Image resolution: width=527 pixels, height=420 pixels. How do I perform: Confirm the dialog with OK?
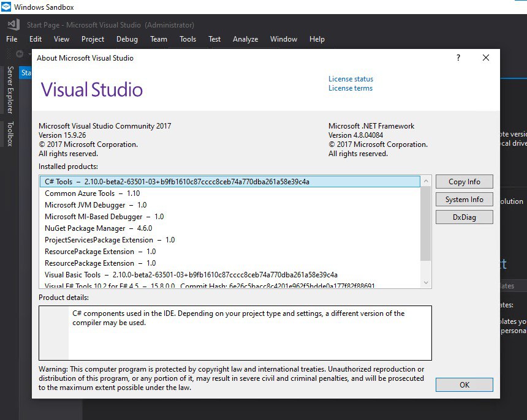(464, 384)
